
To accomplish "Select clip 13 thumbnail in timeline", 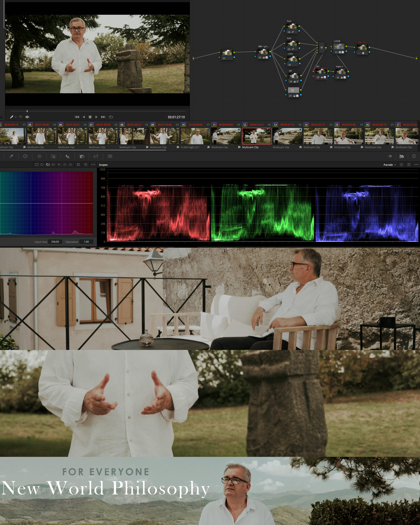I will 287,136.
